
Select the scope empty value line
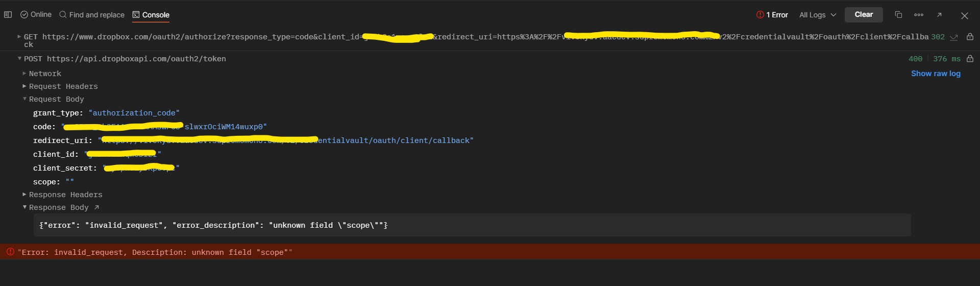pos(54,182)
